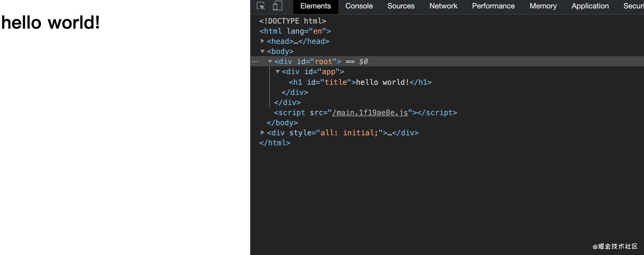Collapse the div id app arrow
Screen dimensions: 644x255
coord(278,72)
